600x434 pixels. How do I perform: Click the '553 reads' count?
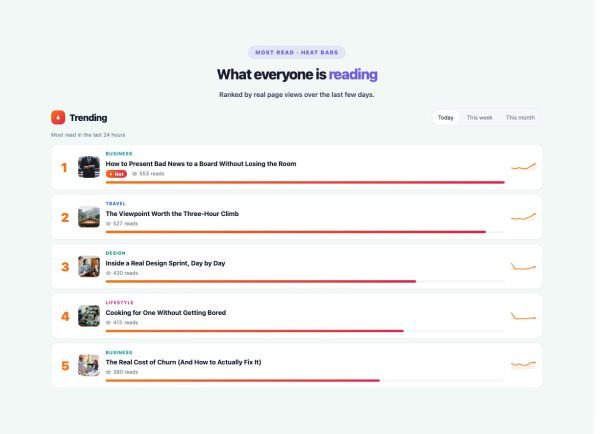[152, 174]
